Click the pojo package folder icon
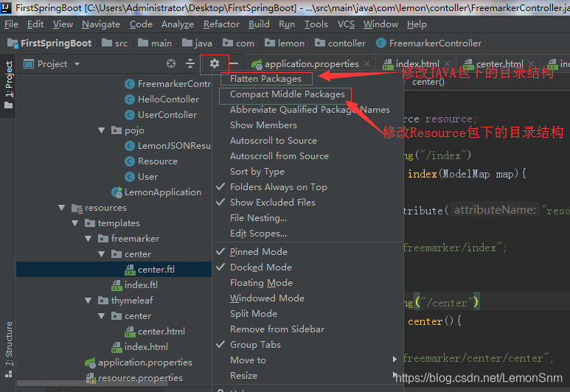Image resolution: width=570 pixels, height=392 pixels. click(117, 130)
